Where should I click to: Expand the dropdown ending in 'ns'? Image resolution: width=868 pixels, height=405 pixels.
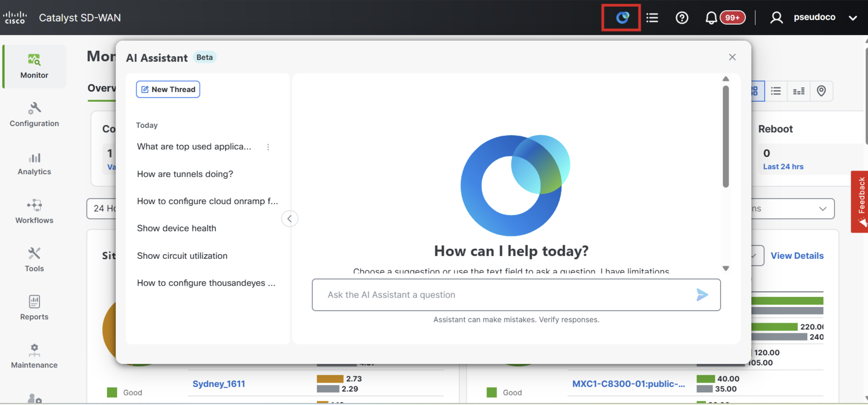coord(792,209)
